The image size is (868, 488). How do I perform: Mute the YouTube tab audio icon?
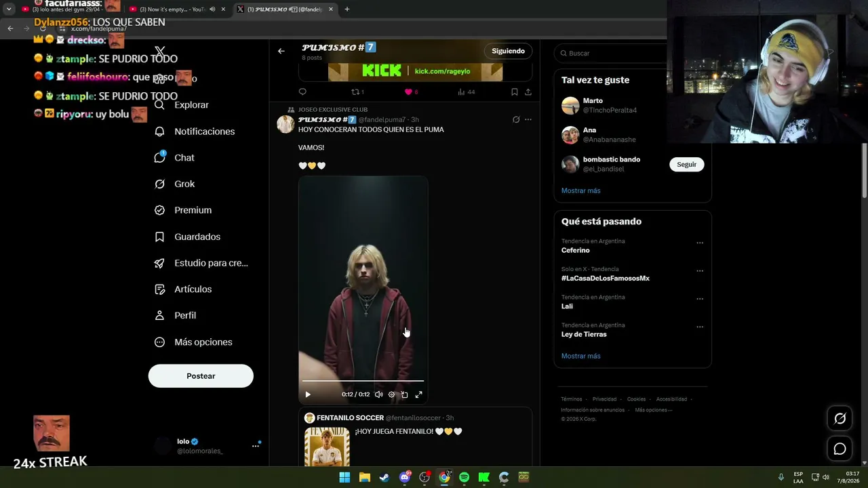[212, 9]
